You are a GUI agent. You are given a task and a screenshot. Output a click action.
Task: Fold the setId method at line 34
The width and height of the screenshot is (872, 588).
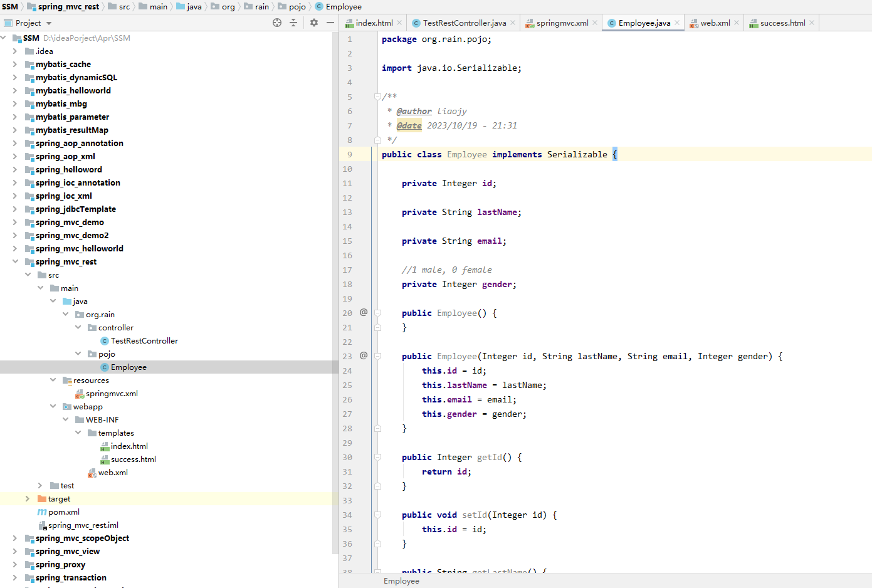(377, 515)
